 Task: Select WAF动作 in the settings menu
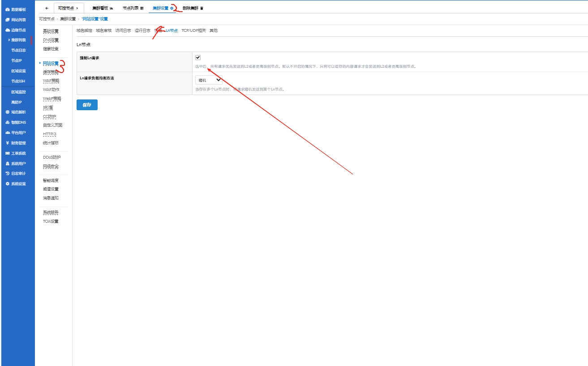[x=51, y=90]
